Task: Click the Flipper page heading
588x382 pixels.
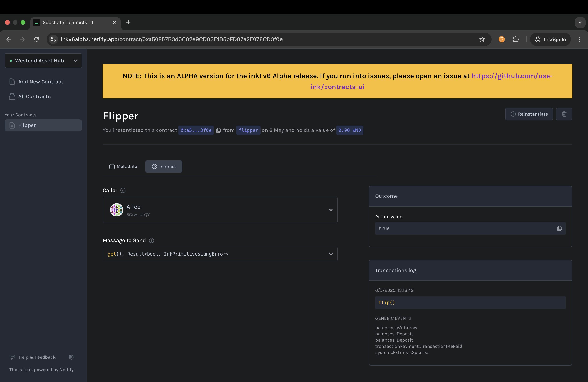Action: (121, 116)
